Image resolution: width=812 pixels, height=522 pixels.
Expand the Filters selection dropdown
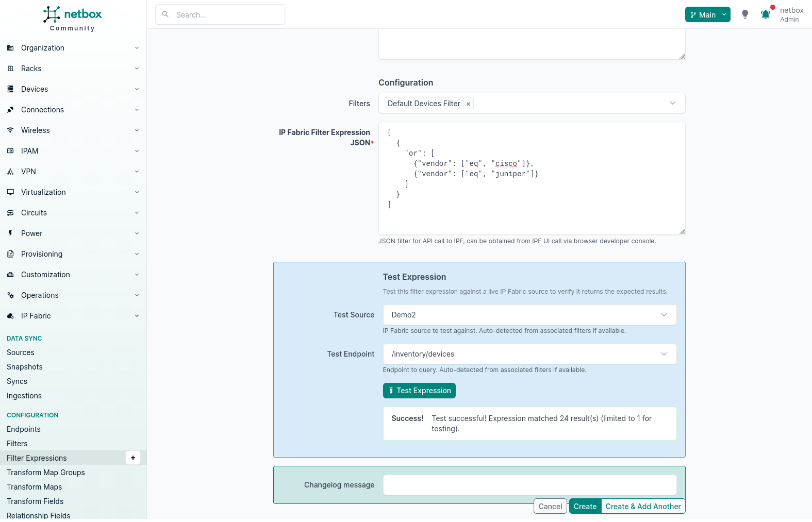click(x=672, y=103)
